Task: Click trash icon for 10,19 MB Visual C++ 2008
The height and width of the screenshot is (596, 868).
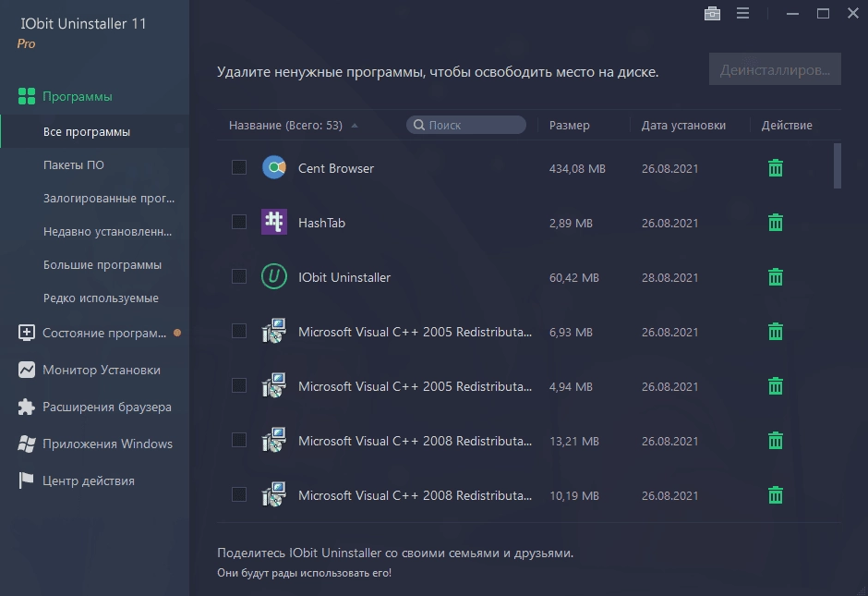Action: [776, 494]
